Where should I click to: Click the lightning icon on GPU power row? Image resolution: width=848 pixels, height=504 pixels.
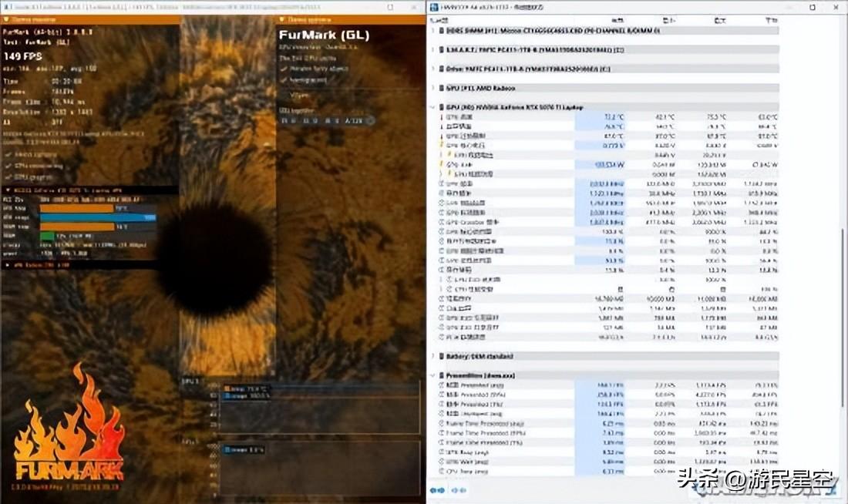click(x=442, y=164)
